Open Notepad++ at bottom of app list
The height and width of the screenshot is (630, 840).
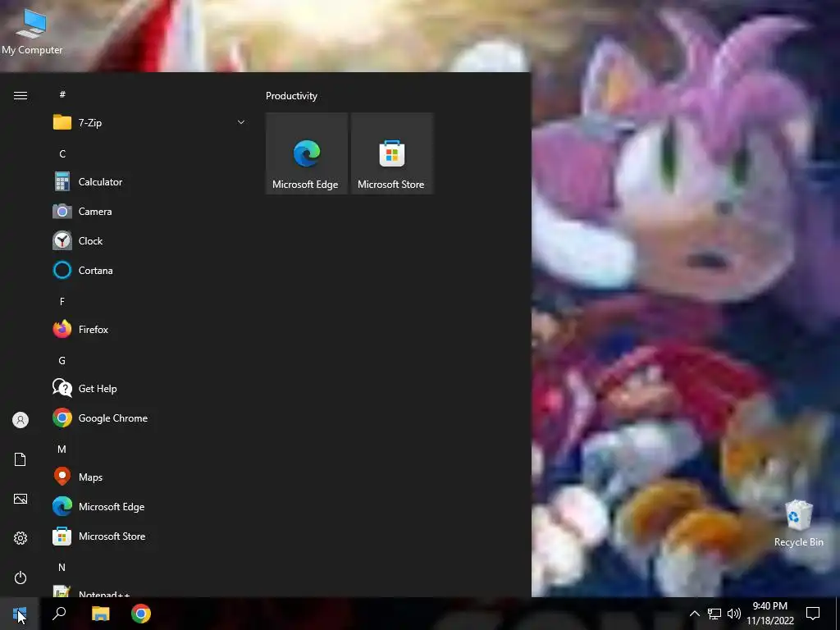coord(149,591)
